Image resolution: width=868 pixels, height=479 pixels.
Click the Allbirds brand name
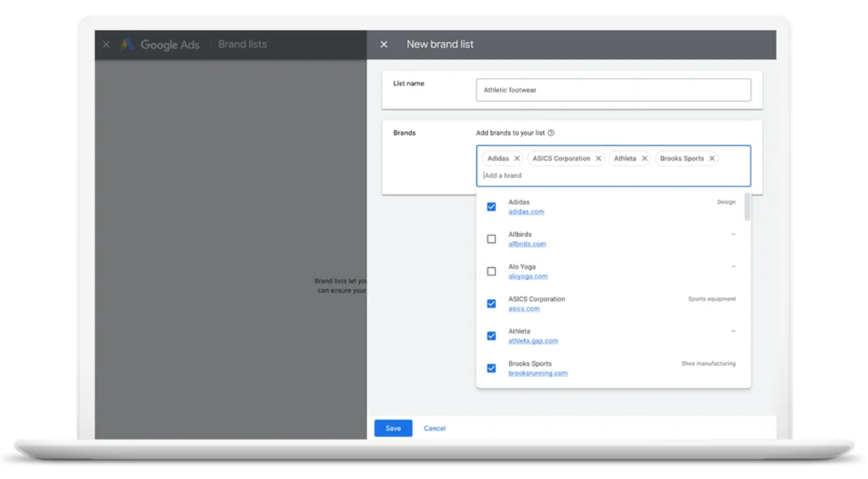click(x=520, y=235)
